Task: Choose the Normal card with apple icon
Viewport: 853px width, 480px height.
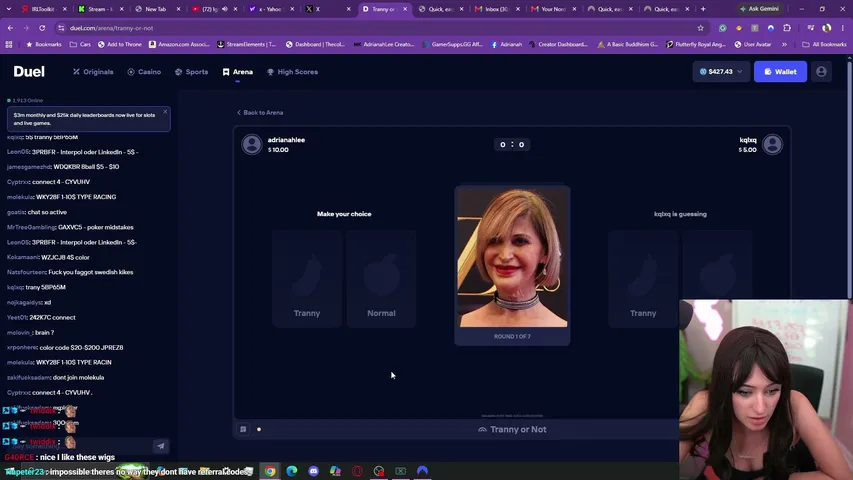Action: pos(381,279)
